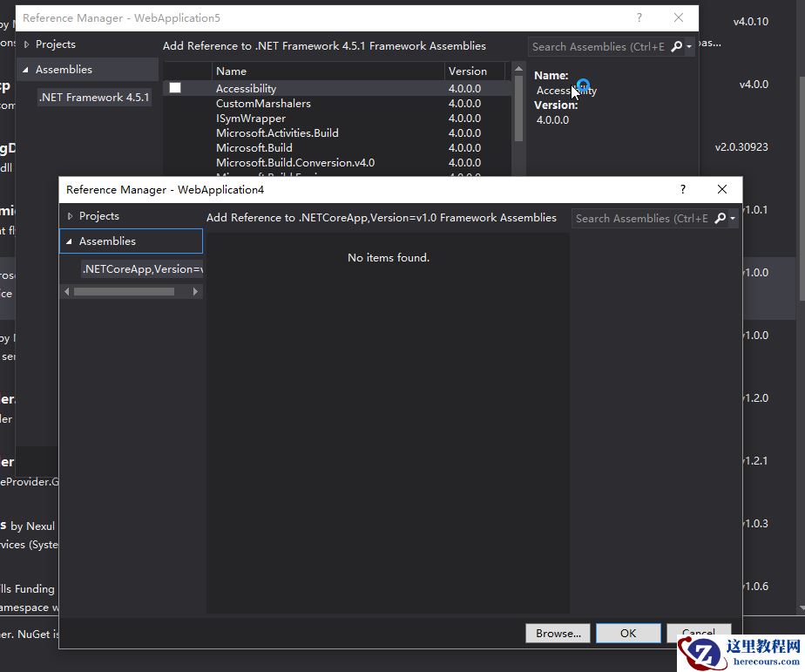Click up arrow of assembly list scrollbar
Screen dimensions: 805x672
coord(518,69)
